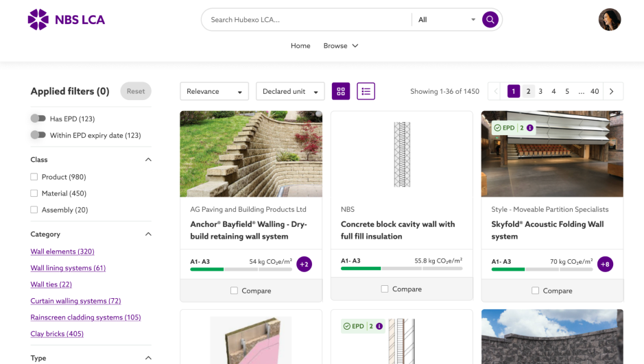Click A1-A3 carbon bar on Concrete block card
644x364 pixels.
tap(402, 269)
